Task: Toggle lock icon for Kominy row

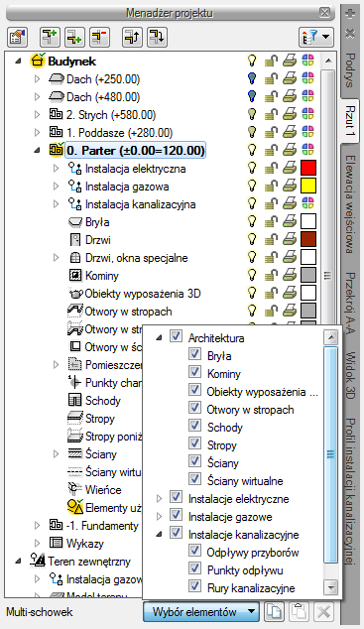Action: click(x=272, y=275)
